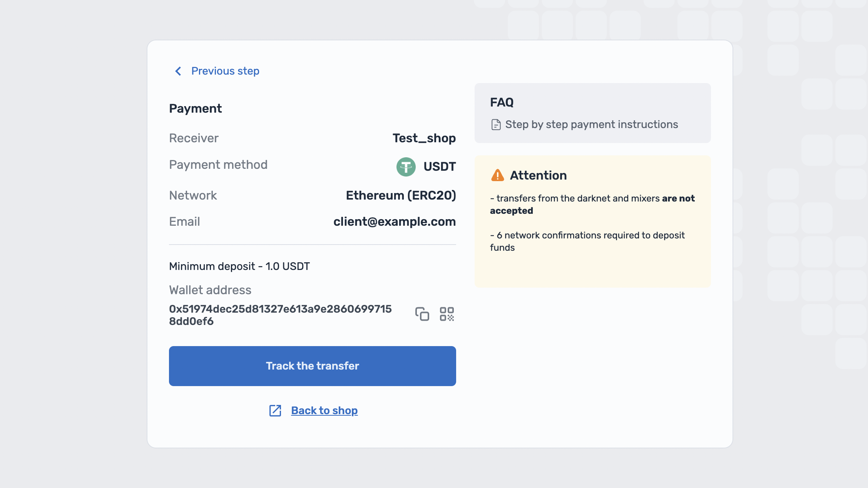Click the USDT payment method text

pos(440,167)
